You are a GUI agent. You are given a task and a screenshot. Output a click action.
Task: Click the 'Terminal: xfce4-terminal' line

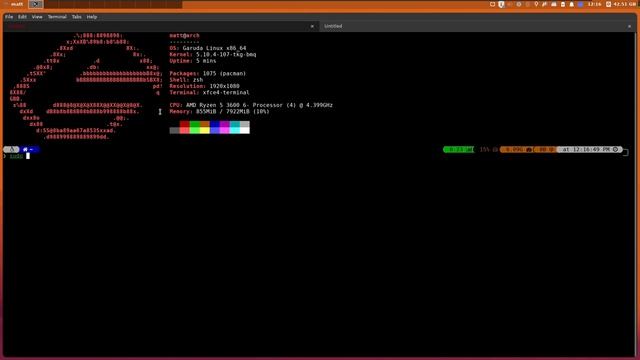point(209,93)
